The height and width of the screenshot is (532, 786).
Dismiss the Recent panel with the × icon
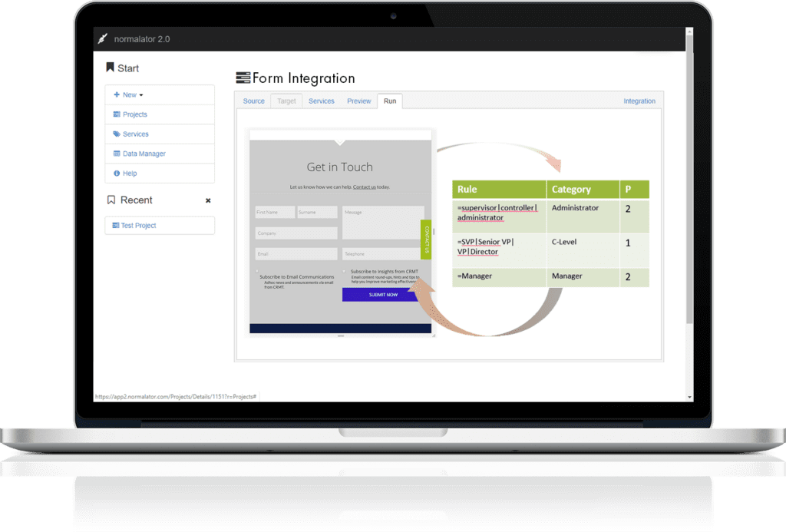click(x=208, y=199)
